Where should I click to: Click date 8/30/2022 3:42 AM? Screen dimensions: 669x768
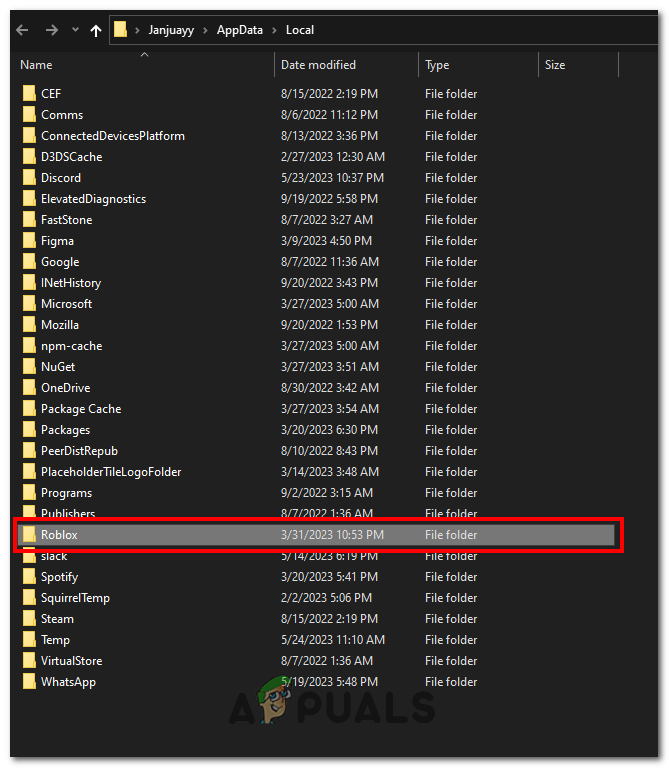[330, 388]
